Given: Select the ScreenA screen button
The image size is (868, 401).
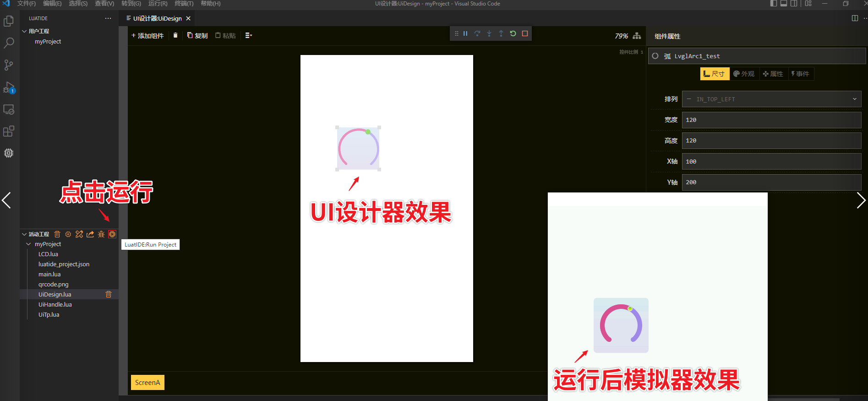Looking at the screenshot, I should 147,382.
